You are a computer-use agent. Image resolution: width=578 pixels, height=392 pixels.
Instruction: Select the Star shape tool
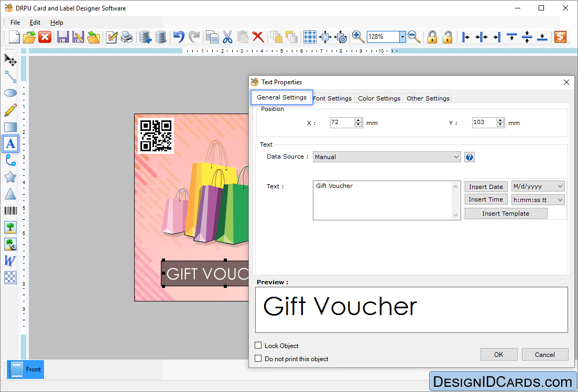coord(10,177)
